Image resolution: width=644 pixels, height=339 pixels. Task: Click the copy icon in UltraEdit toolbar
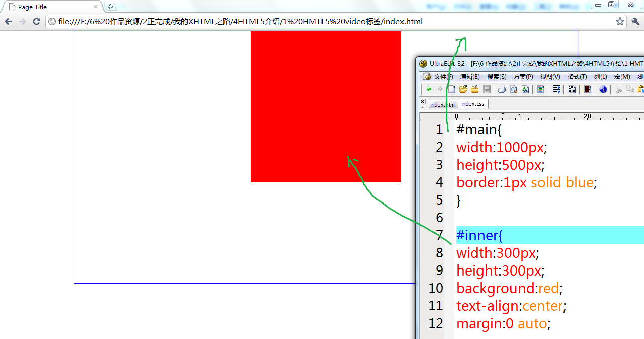(630, 89)
